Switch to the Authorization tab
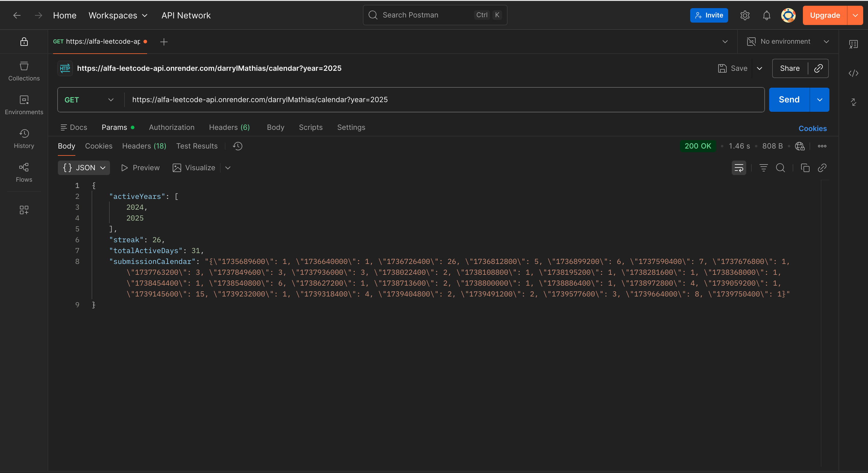Viewport: 868px width, 473px height. coord(171,127)
